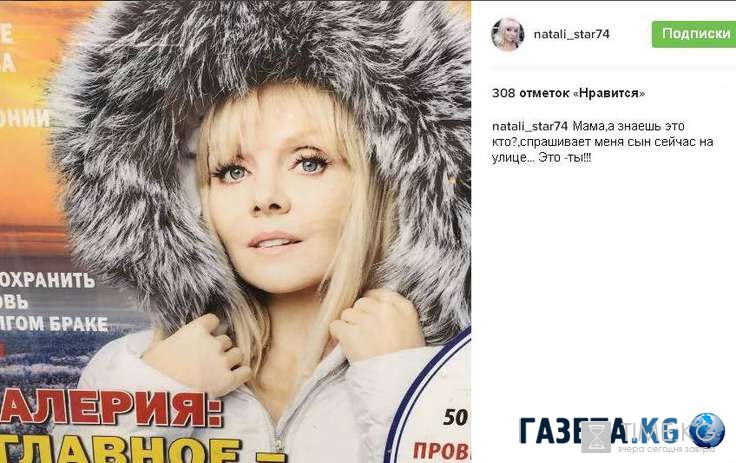Click the blue globe icon in logo
Image resolution: width=736 pixels, height=463 pixels.
(x=707, y=430)
